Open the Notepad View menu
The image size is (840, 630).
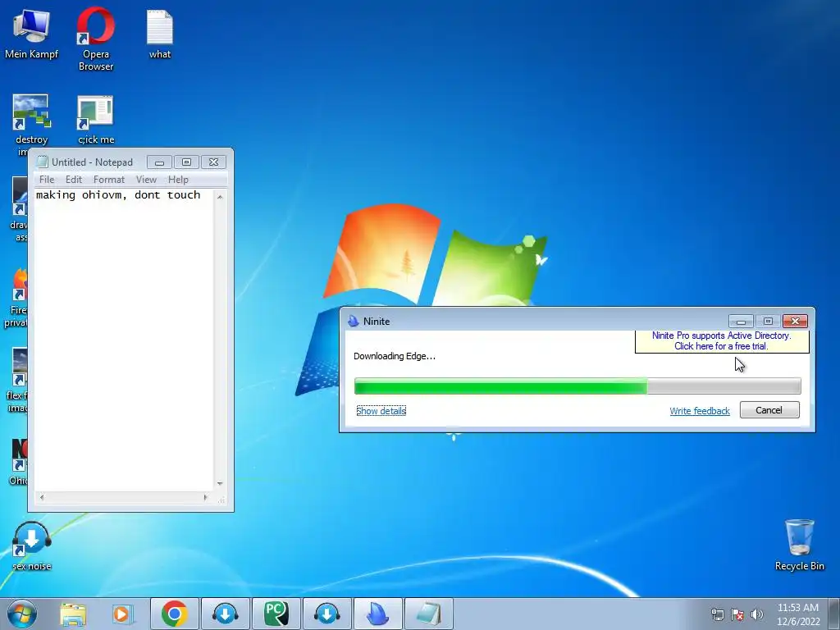pos(146,180)
